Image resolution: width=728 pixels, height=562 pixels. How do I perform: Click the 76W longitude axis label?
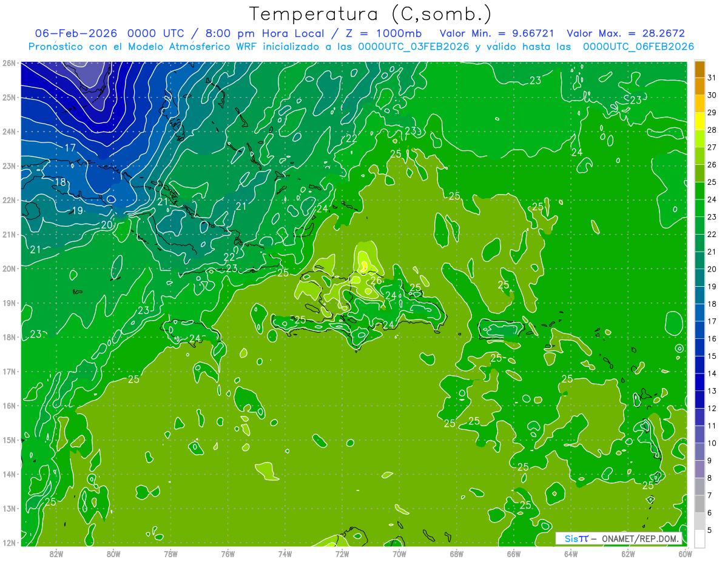227,554
